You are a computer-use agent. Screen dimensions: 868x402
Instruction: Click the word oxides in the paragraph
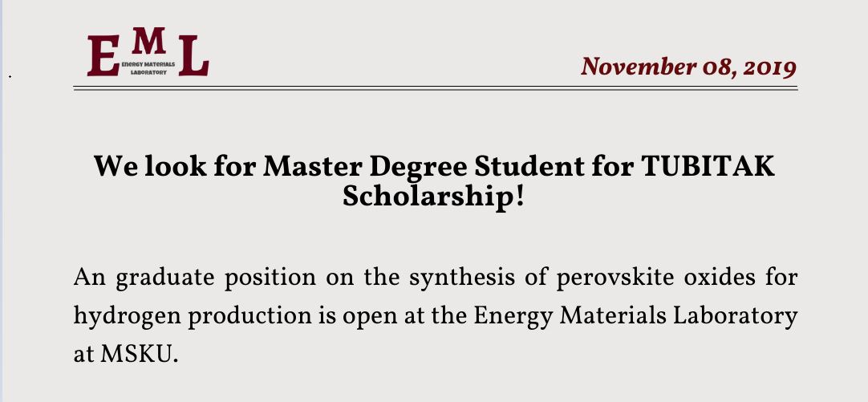click(x=720, y=277)
